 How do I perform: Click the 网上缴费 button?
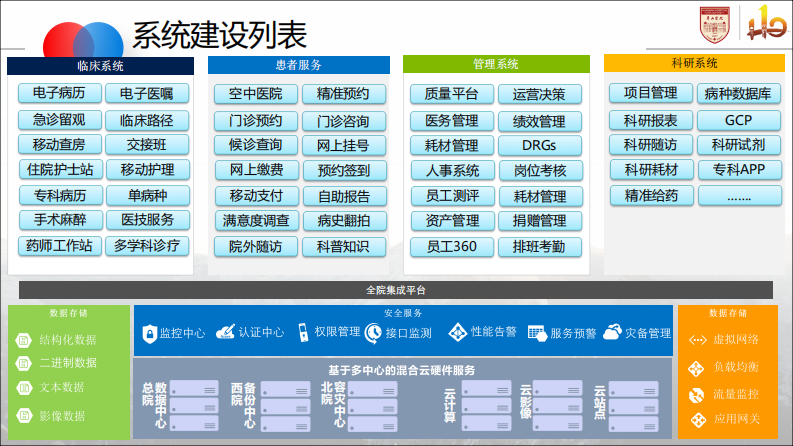256,170
